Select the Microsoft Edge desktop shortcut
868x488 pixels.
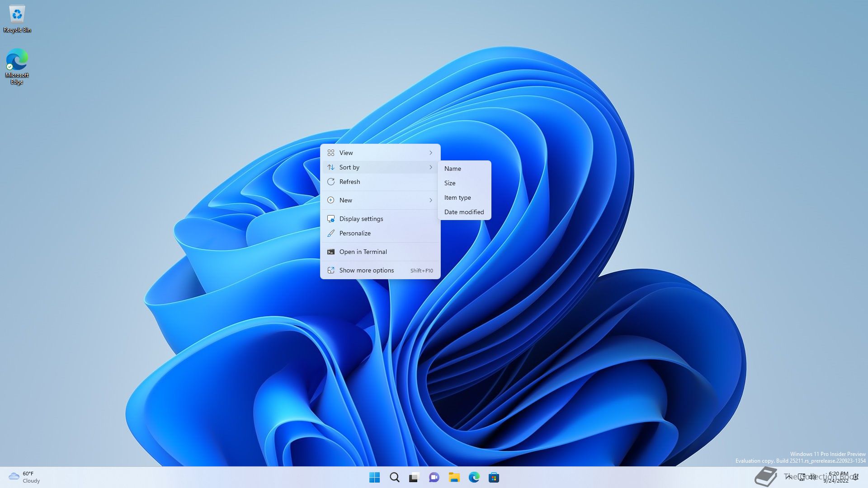coord(17,66)
